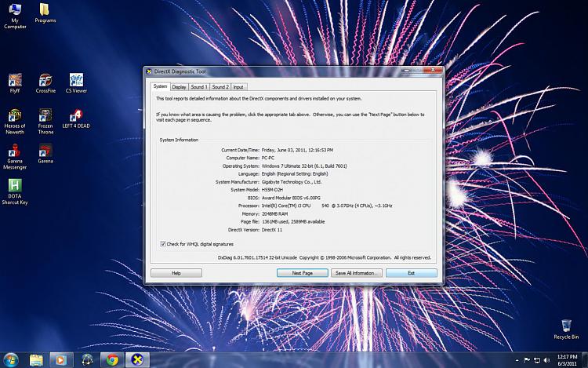588x368 pixels.
Task: Click the 'System Information' group label
Action: click(179, 140)
